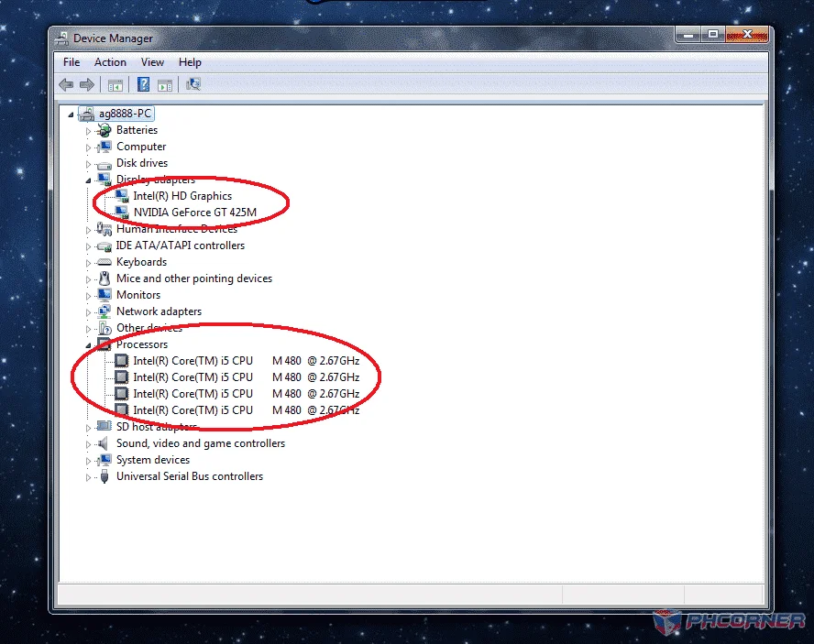Expand the Computer node arrow
This screenshot has width=814, height=644.
coord(88,147)
